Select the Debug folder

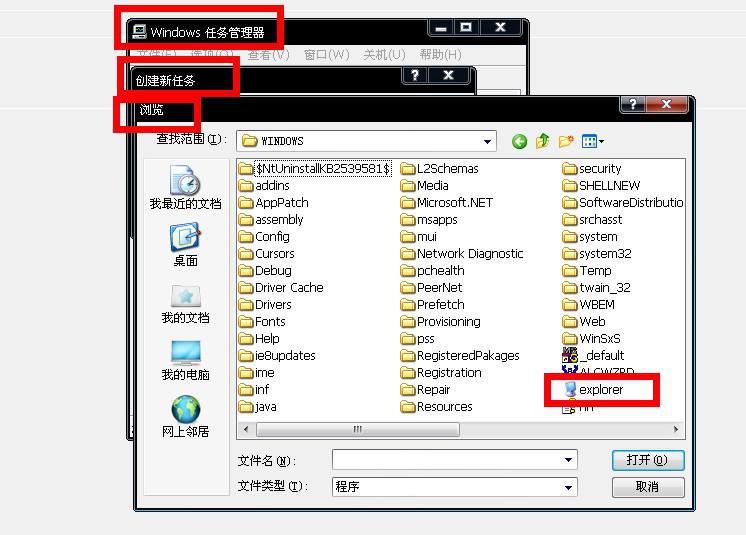click(x=265, y=271)
